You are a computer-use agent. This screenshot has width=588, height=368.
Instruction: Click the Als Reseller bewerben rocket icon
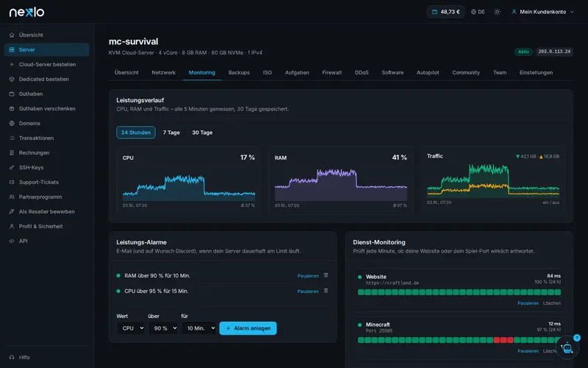(12, 212)
